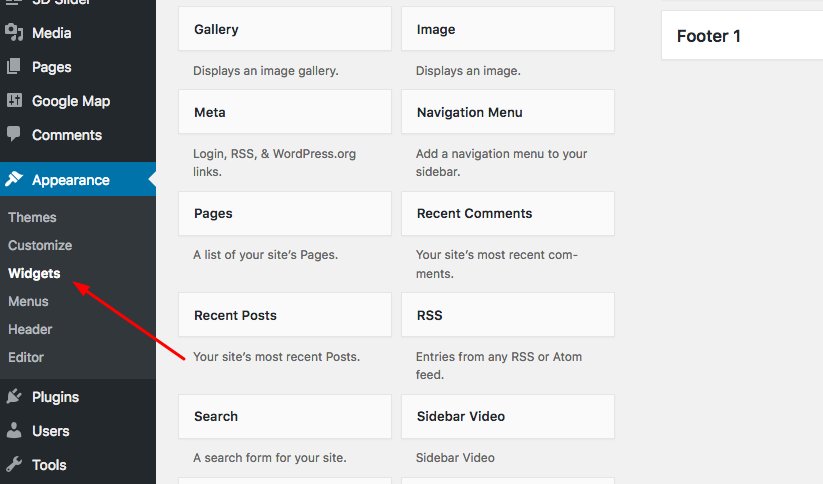
Task: Open the Appearance menu
Action: point(78,179)
